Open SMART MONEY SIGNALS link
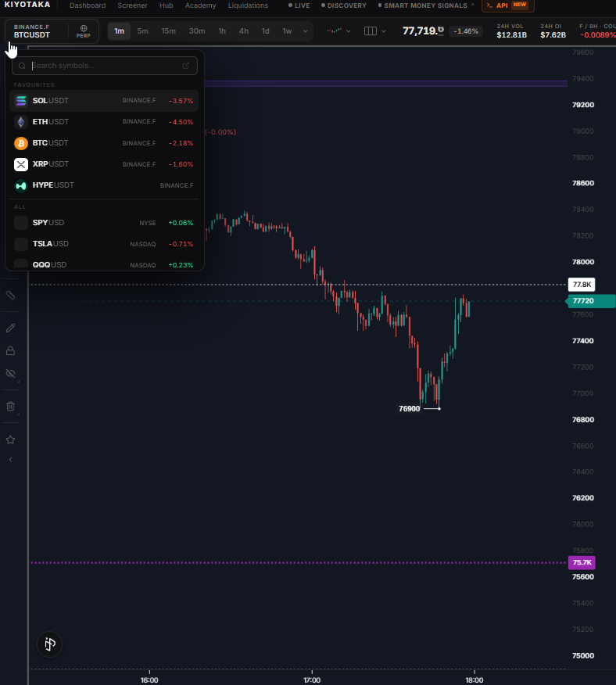This screenshot has height=685, width=616. click(x=426, y=5)
